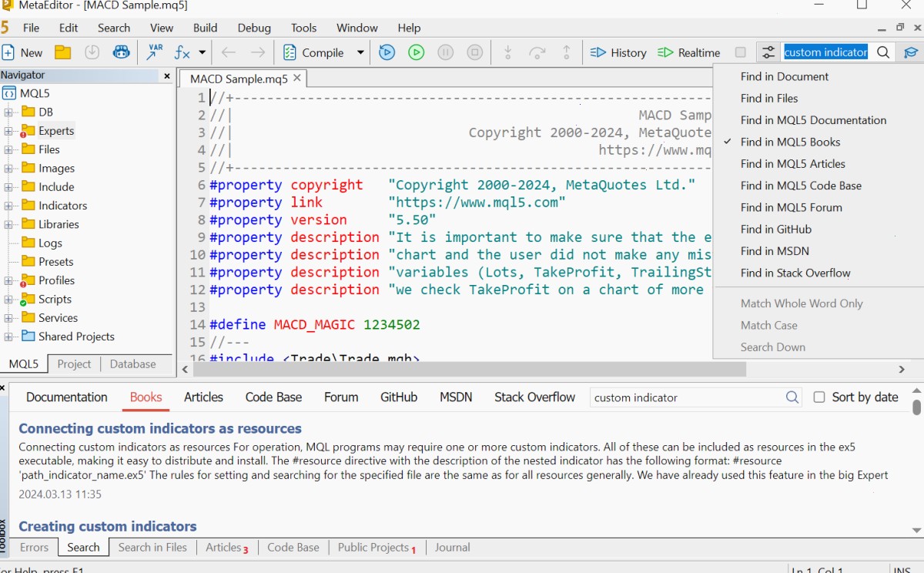
Task: Choose Find in MQL5 Documentation option
Action: 813,120
